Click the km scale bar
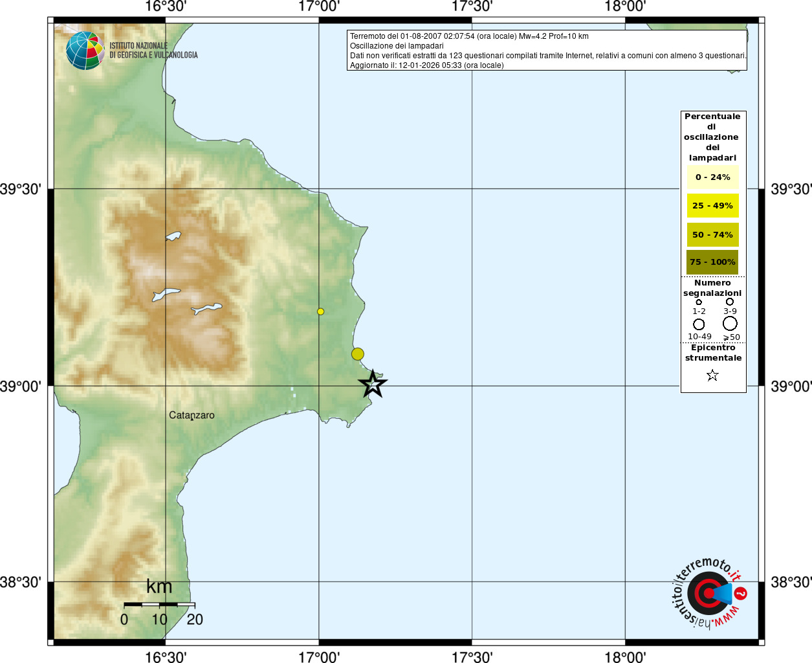Viewport: 812px width, 663px height. point(159,604)
